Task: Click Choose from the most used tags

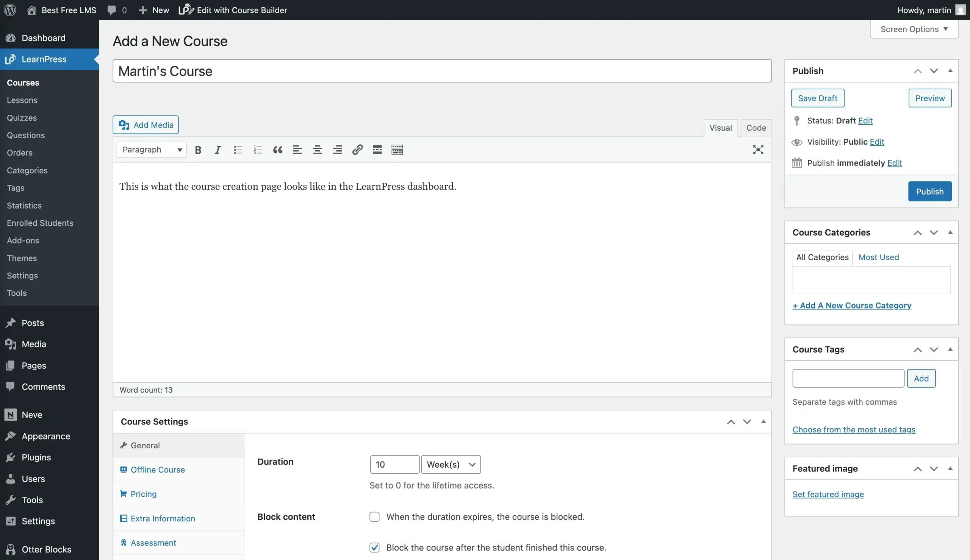Action: 854,430
